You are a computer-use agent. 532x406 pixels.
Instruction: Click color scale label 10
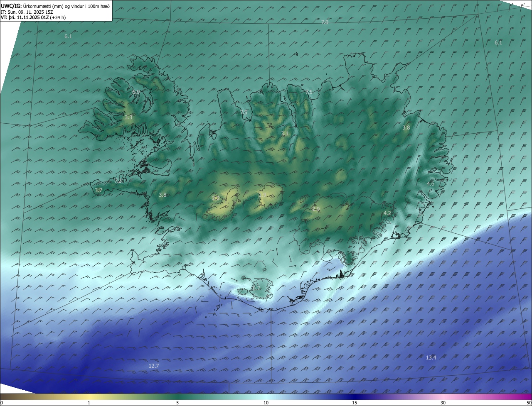click(266, 403)
